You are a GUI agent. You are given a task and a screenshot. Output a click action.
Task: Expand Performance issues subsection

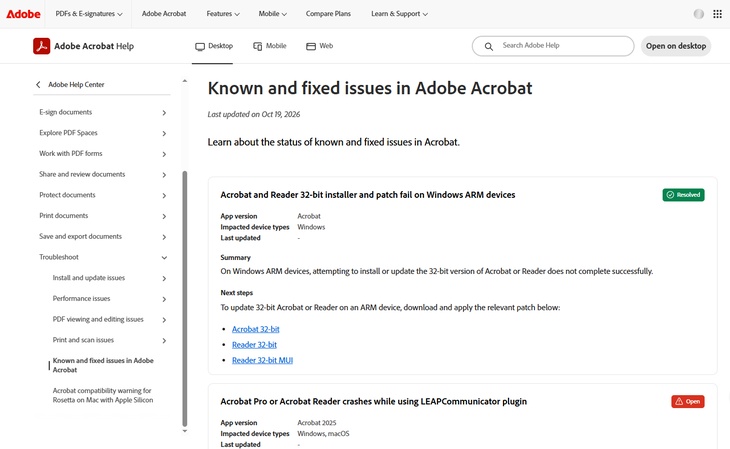[x=164, y=299]
